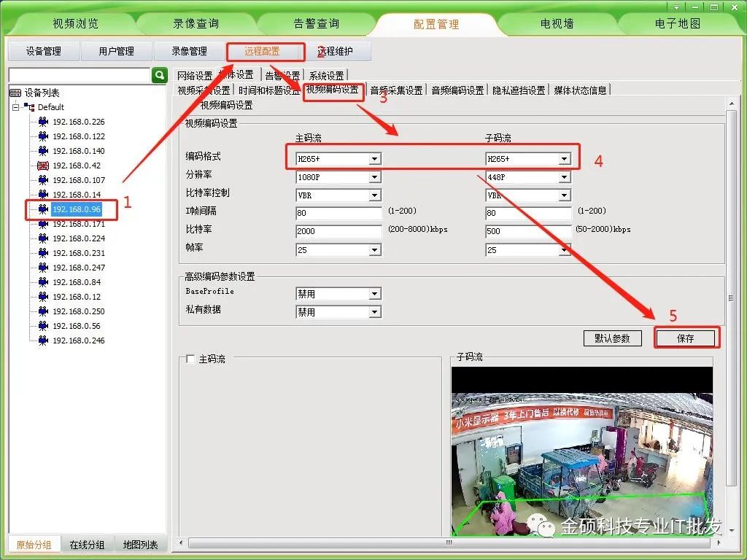
Task: Click the camera icon beside 192.168.0.96
Action: (x=42, y=209)
